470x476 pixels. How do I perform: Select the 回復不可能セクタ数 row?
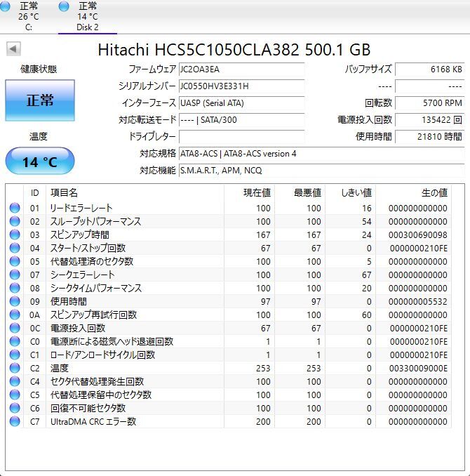[228, 409]
